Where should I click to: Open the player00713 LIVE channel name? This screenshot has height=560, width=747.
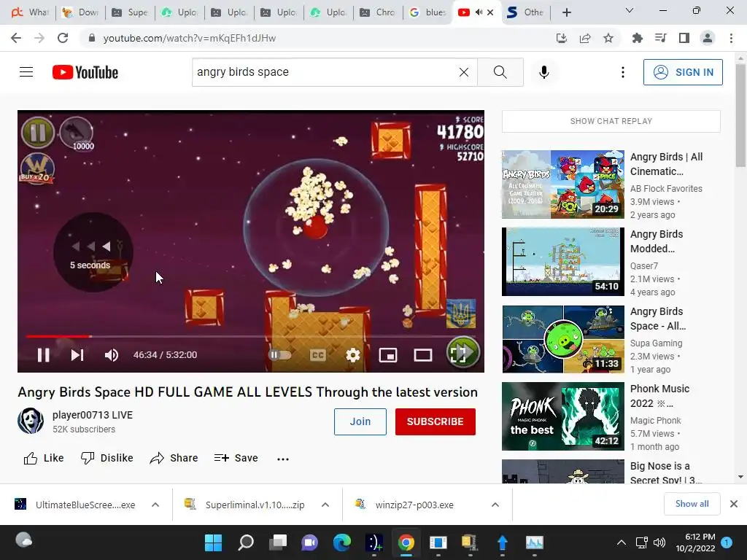pyautogui.click(x=93, y=415)
